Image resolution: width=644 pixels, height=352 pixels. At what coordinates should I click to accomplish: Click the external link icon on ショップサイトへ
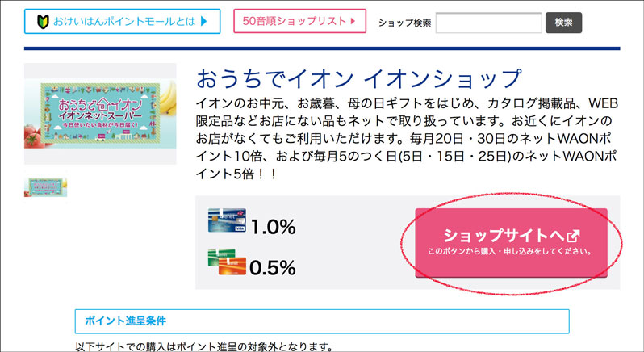tap(574, 236)
